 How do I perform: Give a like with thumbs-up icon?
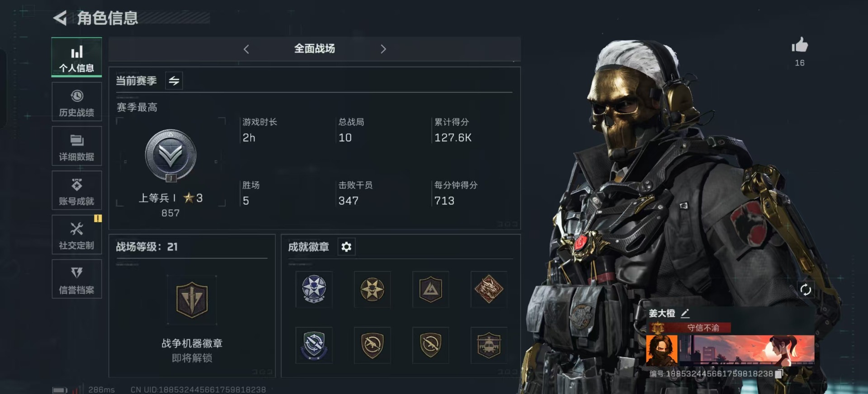pos(800,45)
